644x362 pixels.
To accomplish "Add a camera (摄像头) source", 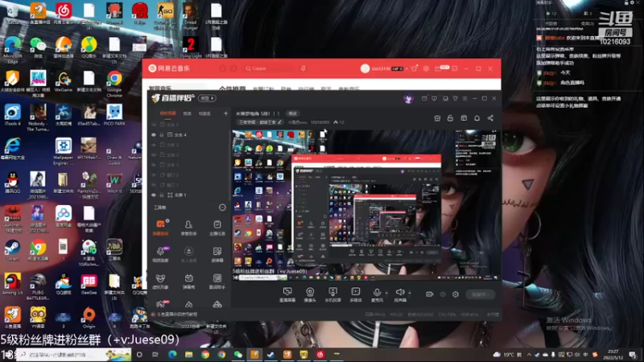I will [x=310, y=294].
